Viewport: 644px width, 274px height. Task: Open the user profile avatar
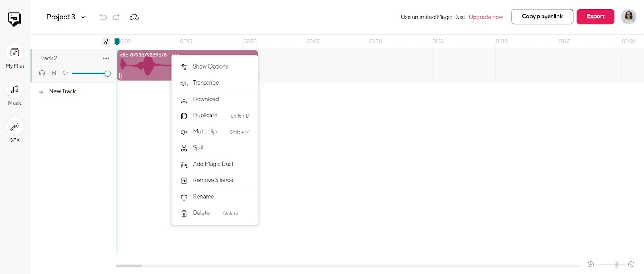[x=628, y=17]
